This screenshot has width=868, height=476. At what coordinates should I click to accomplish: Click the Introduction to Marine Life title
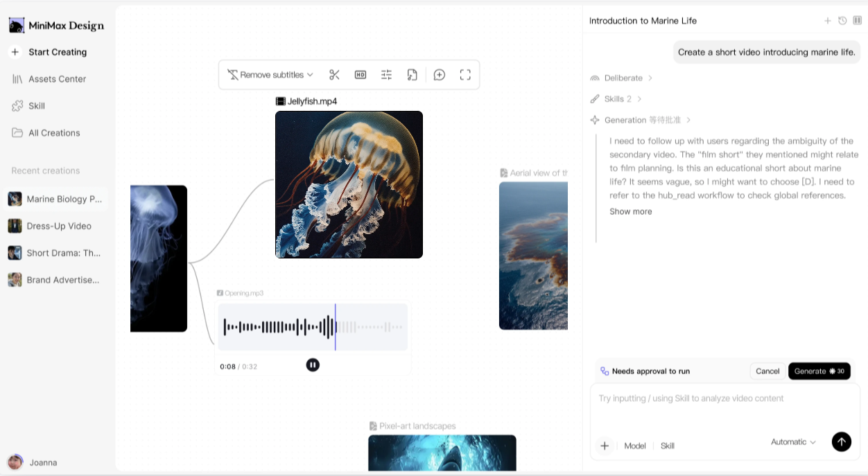643,21
